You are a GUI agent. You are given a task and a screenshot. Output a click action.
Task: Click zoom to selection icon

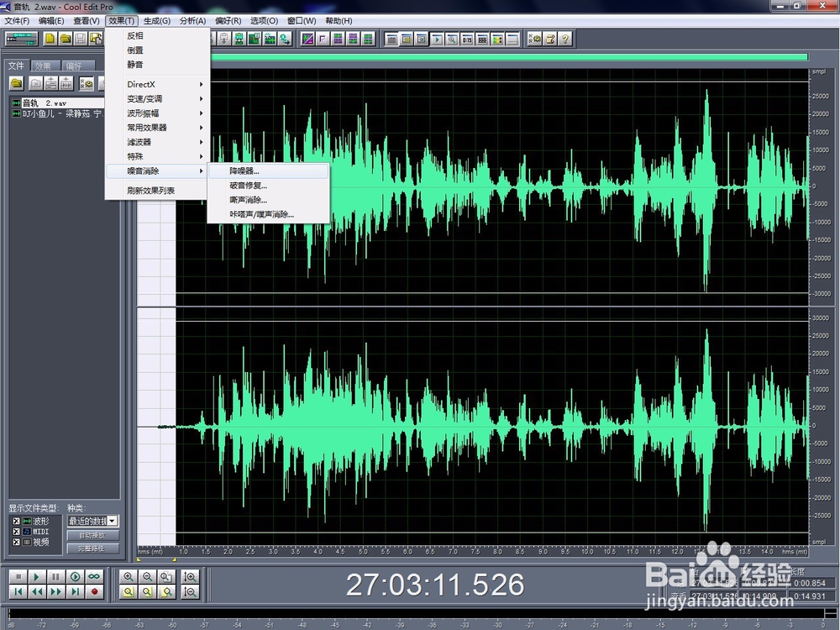pyautogui.click(x=128, y=591)
